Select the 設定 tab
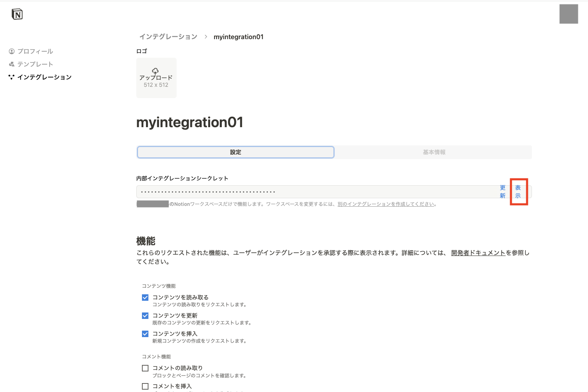Viewport: 588px width, 392px height. tap(236, 152)
